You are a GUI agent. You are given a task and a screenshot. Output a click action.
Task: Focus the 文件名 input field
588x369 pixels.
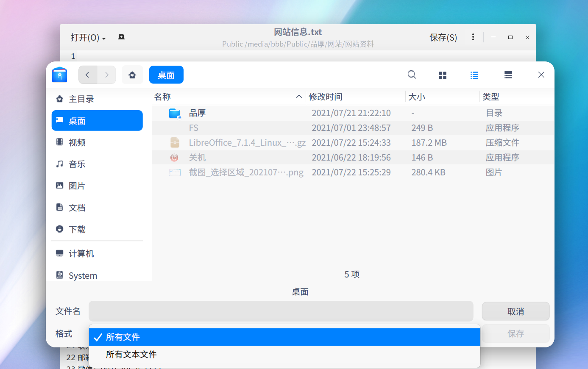coord(281,311)
